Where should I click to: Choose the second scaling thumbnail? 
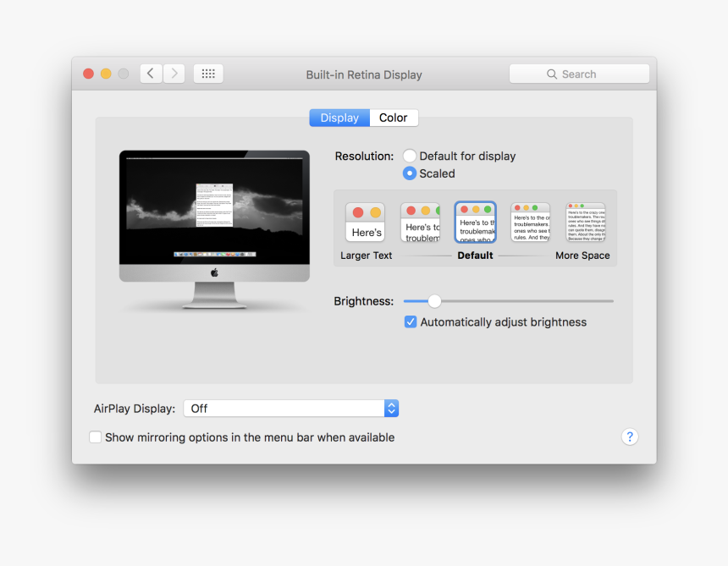tap(420, 223)
